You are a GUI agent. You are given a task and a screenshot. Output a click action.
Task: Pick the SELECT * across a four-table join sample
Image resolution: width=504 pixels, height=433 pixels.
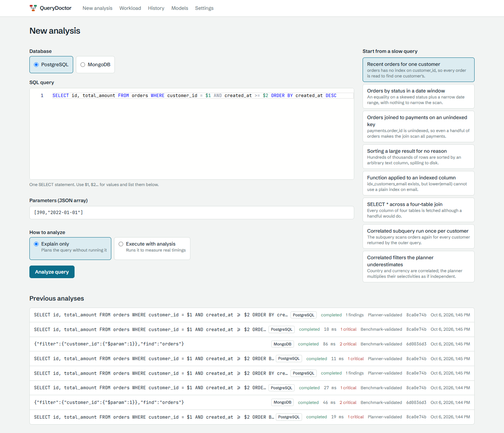point(419,210)
